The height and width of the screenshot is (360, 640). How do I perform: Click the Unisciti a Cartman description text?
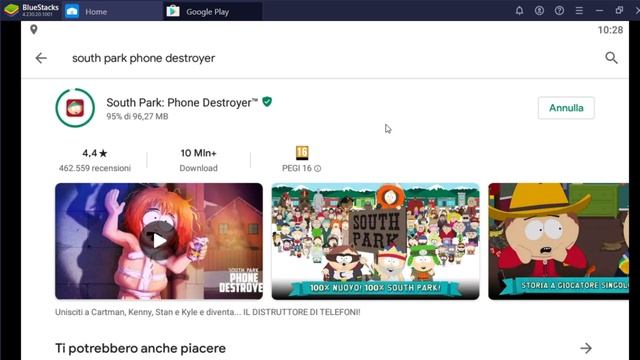[x=208, y=312]
